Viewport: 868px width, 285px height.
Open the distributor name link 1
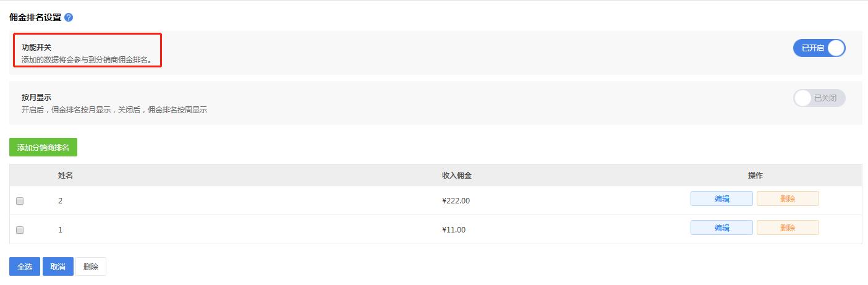[x=61, y=230]
